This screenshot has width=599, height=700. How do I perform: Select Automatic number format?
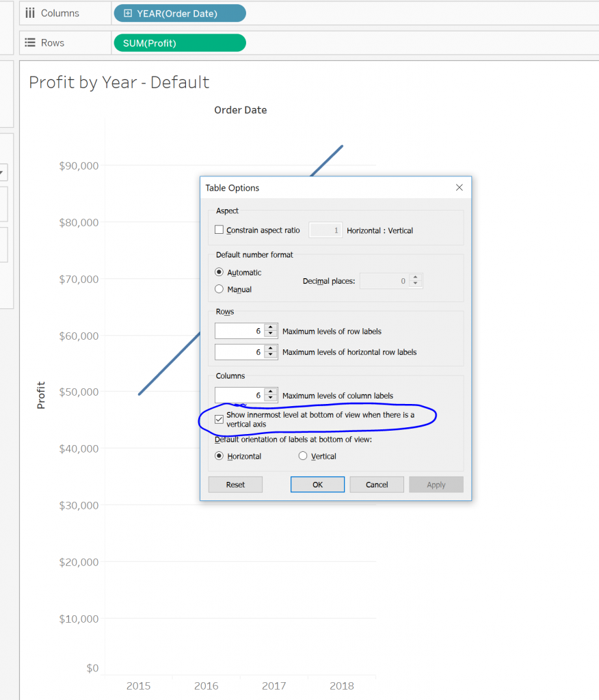coord(219,271)
